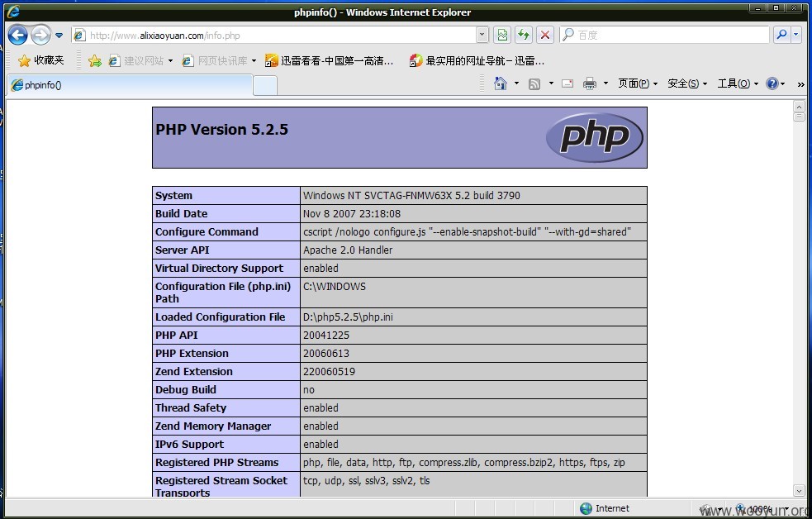The image size is (812, 519).
Task: Click the '220060519' Zend Extension value
Action: (330, 371)
